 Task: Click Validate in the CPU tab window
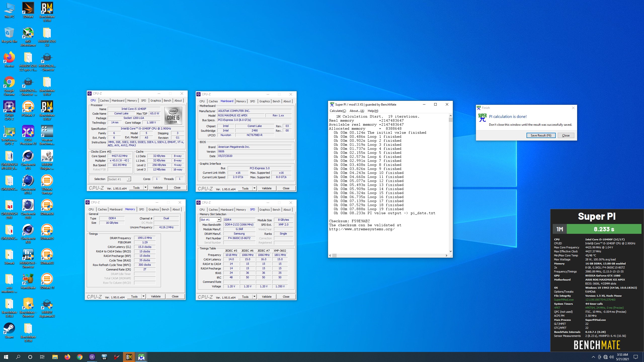tap(158, 188)
